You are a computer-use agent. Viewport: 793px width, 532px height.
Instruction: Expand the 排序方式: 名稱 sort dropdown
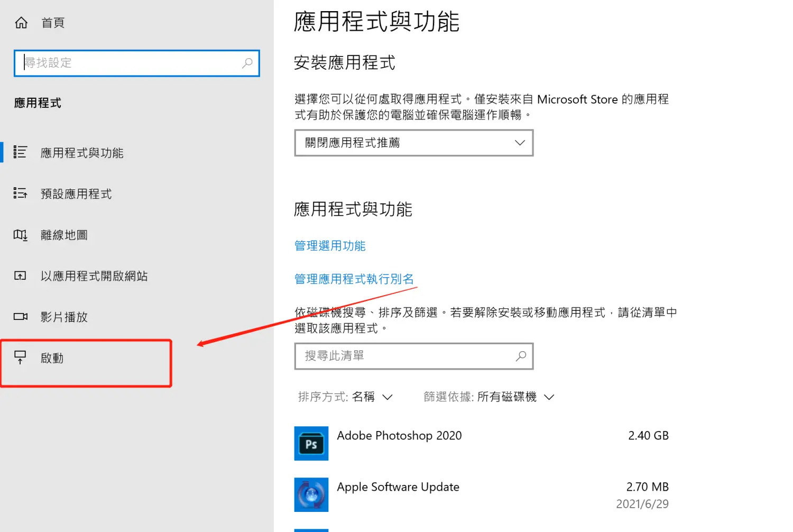point(346,397)
